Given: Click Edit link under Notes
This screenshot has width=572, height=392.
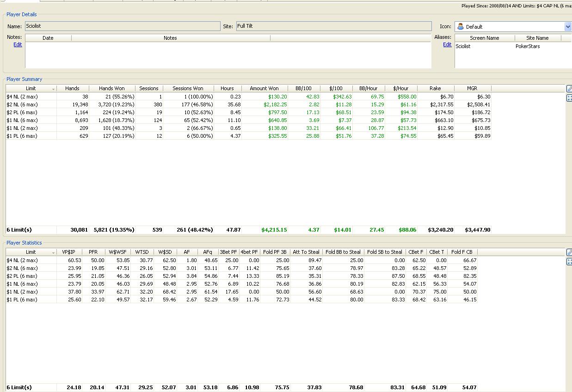Looking at the screenshot, I should (x=18, y=44).
